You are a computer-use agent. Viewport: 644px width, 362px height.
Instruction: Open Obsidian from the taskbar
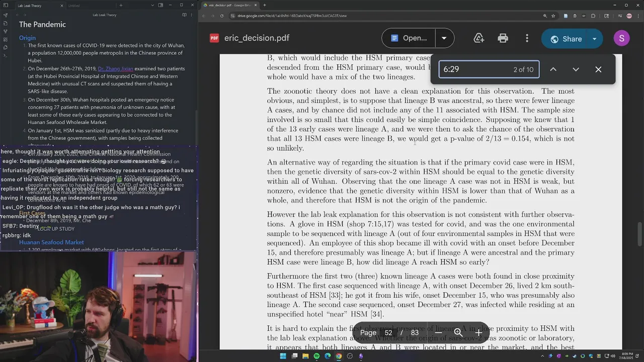point(361,356)
